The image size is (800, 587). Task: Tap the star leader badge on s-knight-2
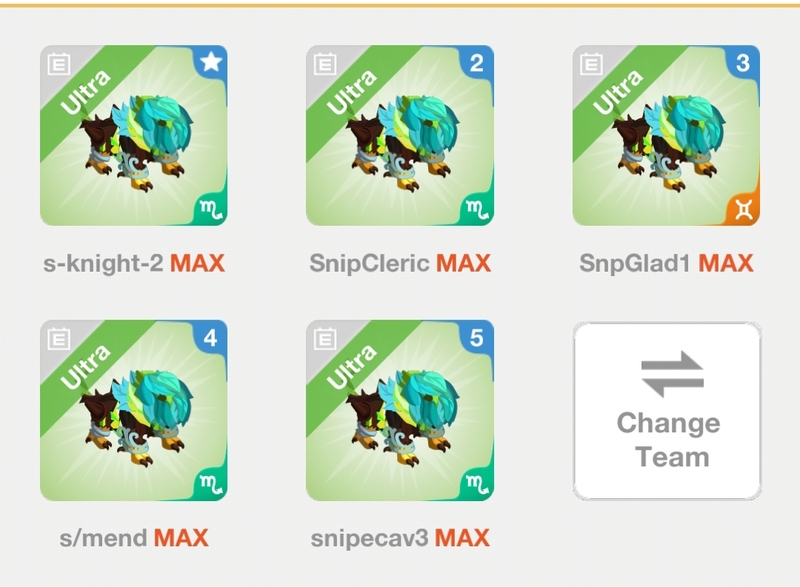coord(211,62)
